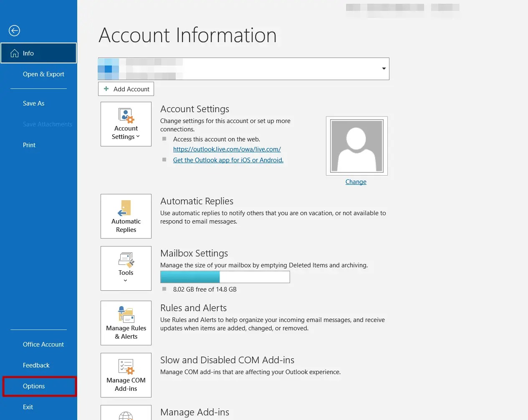The width and height of the screenshot is (528, 420).
Task: Click the Get the Outlook app link
Action: click(228, 160)
